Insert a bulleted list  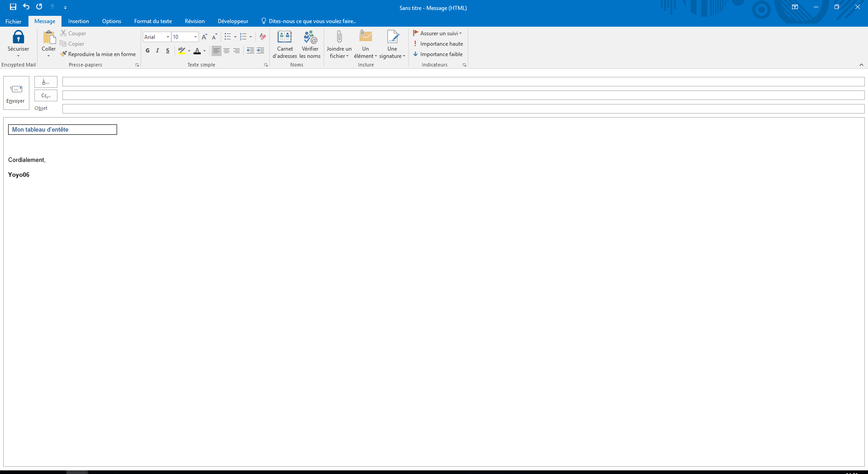[228, 37]
